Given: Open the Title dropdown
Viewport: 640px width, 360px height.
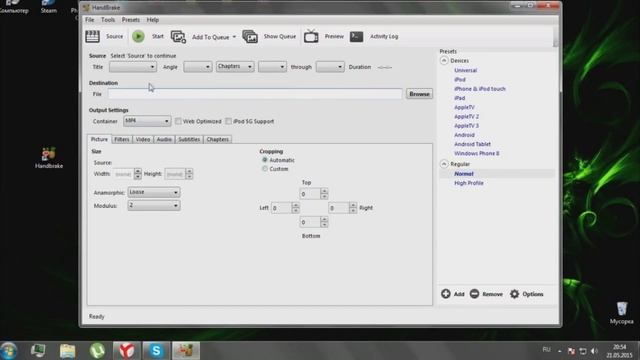Looking at the screenshot, I should [133, 67].
